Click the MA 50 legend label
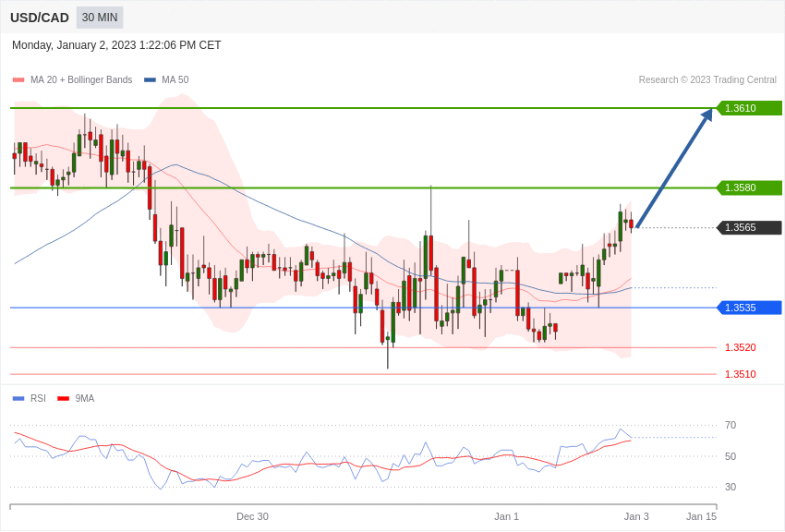Image resolution: width=785 pixels, height=532 pixels. point(175,79)
